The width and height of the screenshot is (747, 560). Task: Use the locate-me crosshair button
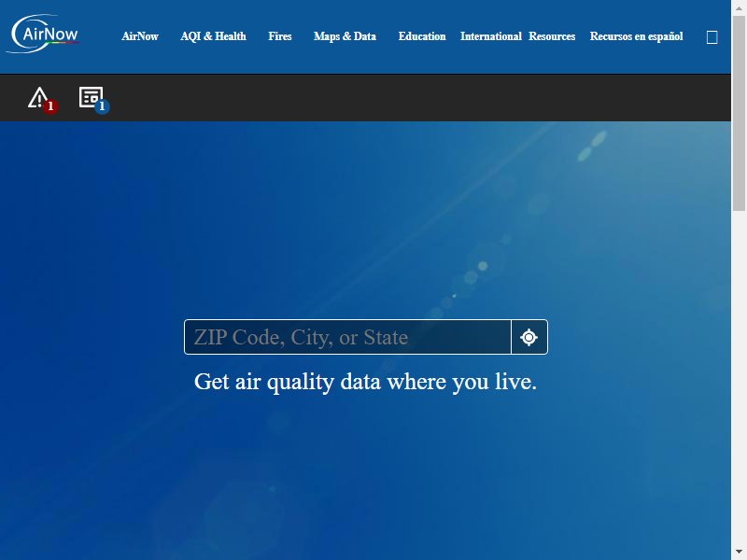529,337
